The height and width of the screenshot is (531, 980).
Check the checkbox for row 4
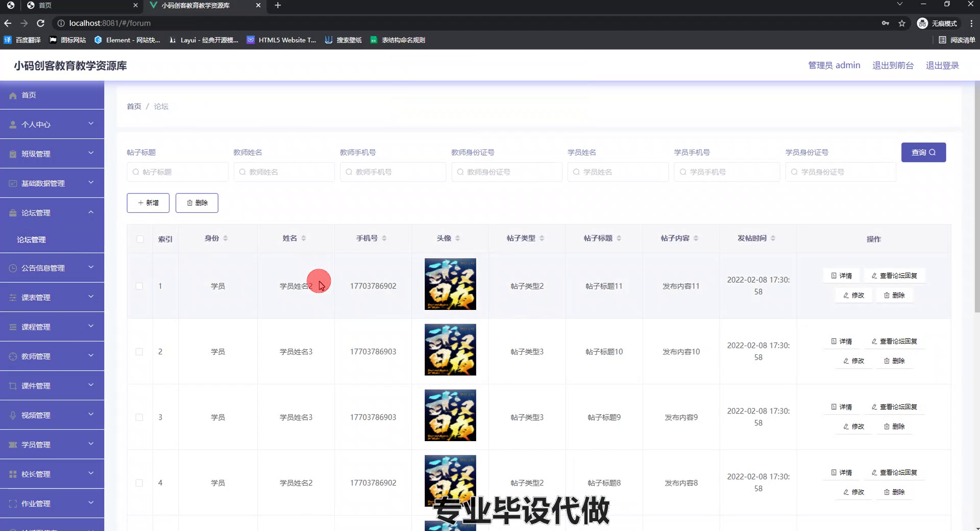tap(139, 483)
